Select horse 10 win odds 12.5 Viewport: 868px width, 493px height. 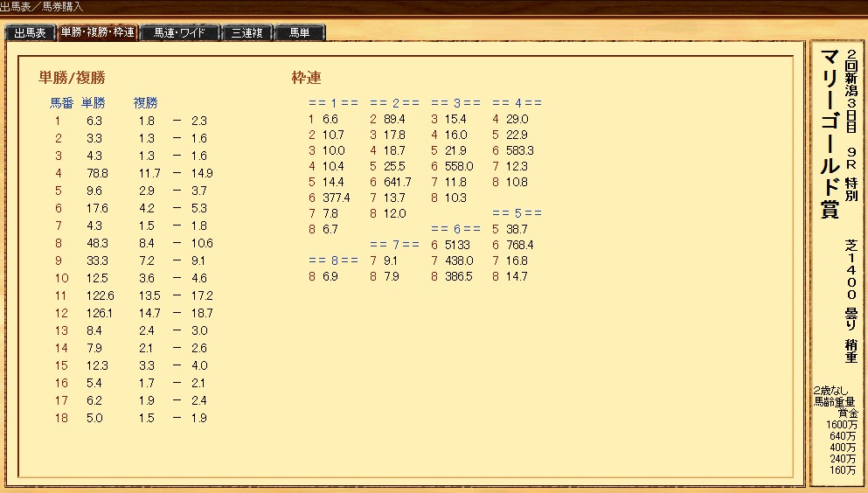tap(97, 278)
